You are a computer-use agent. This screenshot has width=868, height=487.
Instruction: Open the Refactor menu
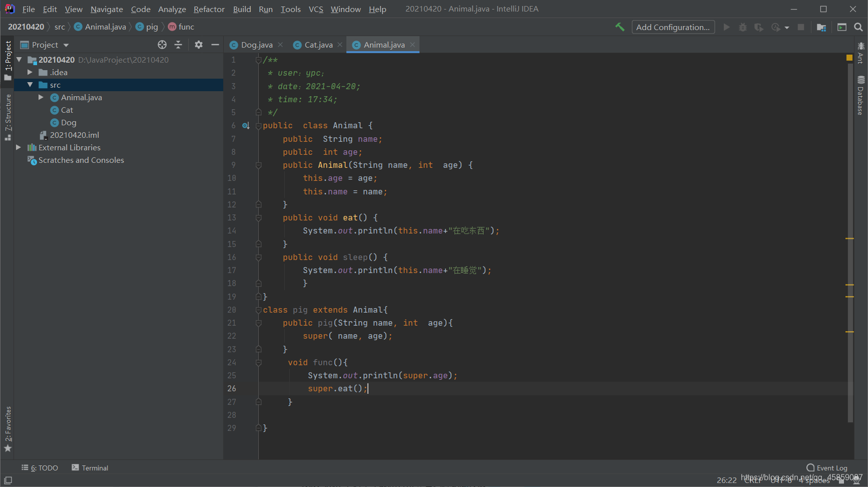pyautogui.click(x=209, y=9)
